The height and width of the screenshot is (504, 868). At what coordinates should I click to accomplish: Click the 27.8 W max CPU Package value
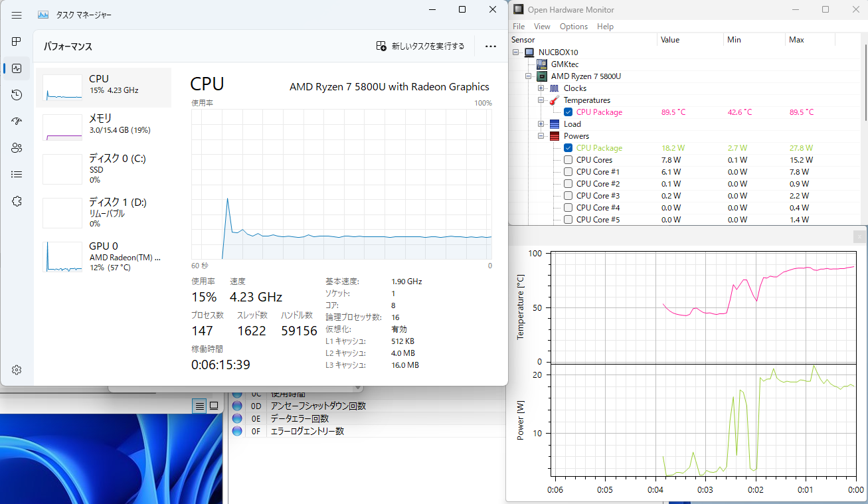click(x=800, y=148)
